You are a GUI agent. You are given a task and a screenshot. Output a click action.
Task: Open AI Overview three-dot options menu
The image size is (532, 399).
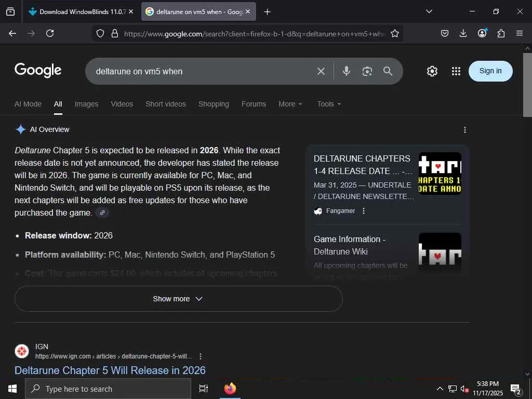[x=465, y=130]
